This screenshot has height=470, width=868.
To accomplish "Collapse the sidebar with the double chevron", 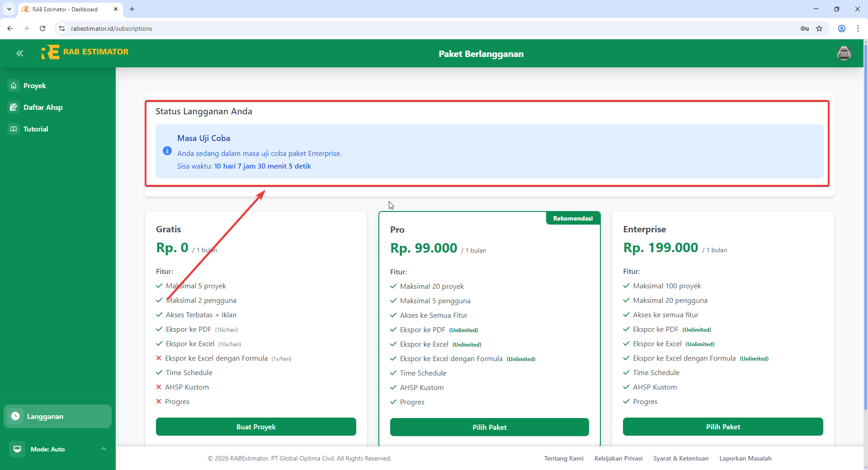I will tap(19, 53).
